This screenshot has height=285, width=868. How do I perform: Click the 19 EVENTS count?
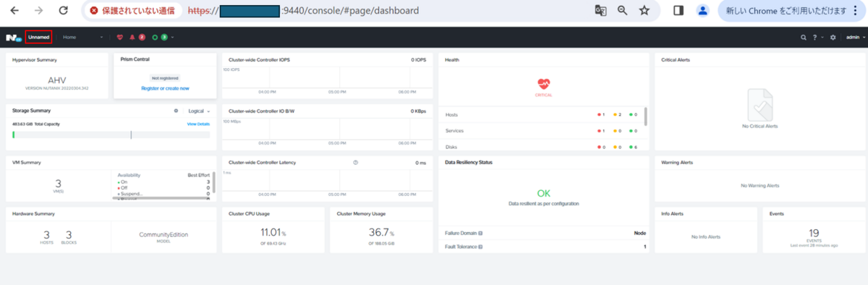coord(813,233)
